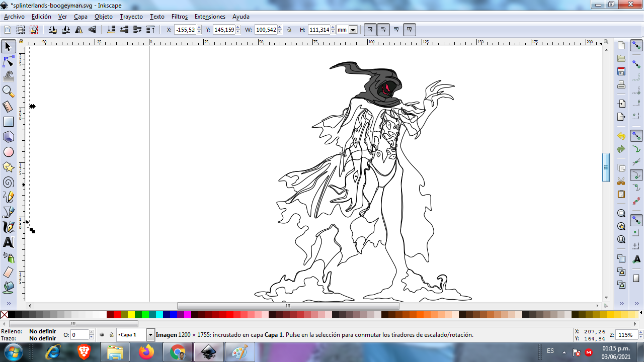Select the Spray tool
This screenshot has width=644, height=362.
(x=8, y=257)
